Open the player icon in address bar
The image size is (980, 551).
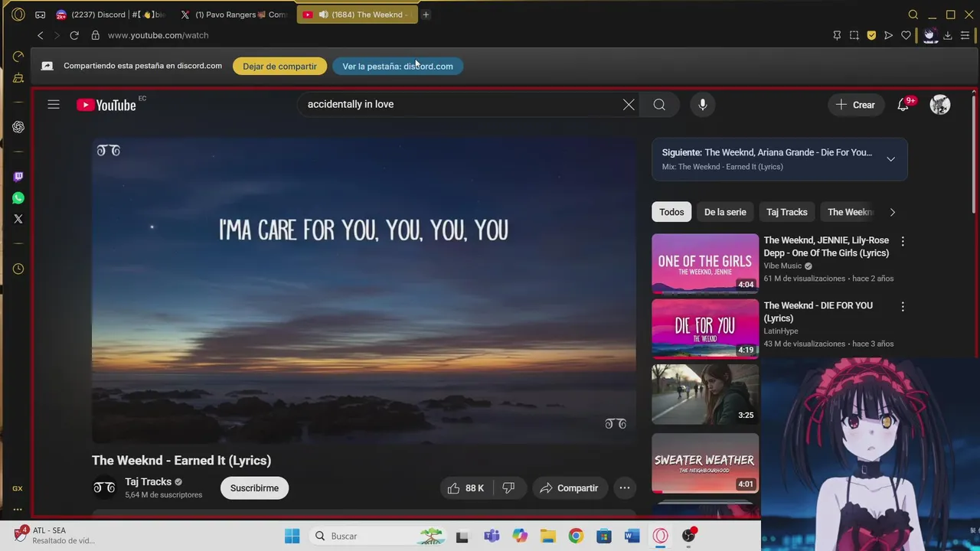click(x=888, y=35)
